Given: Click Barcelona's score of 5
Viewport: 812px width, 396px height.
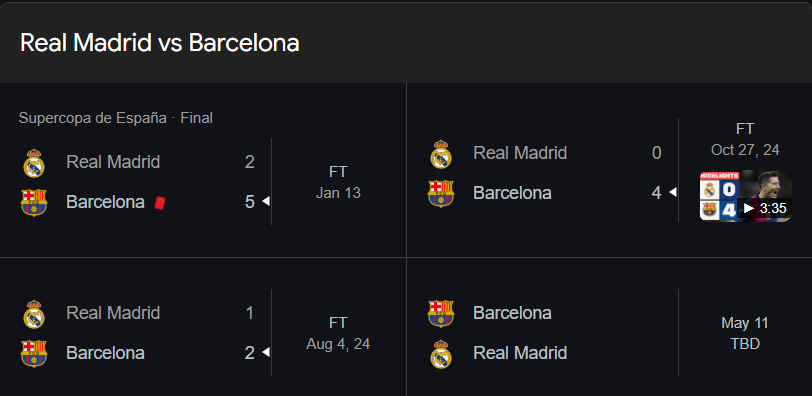Looking at the screenshot, I should (x=250, y=202).
